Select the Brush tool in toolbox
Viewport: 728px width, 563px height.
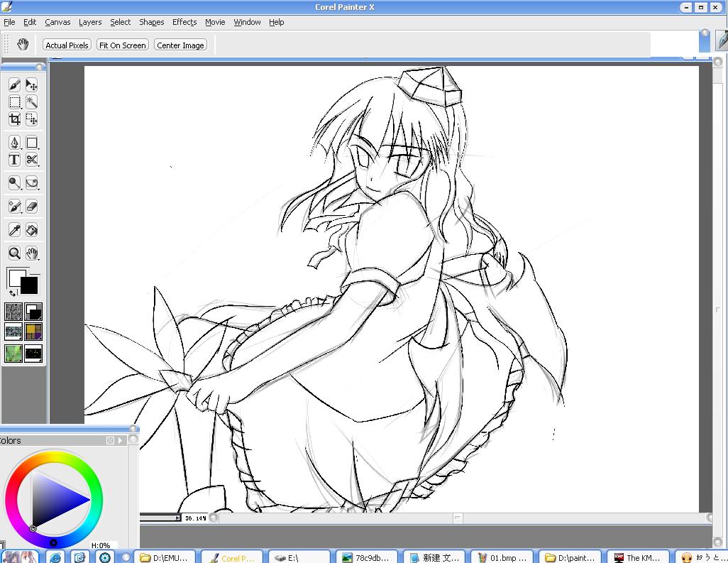pyautogui.click(x=14, y=85)
